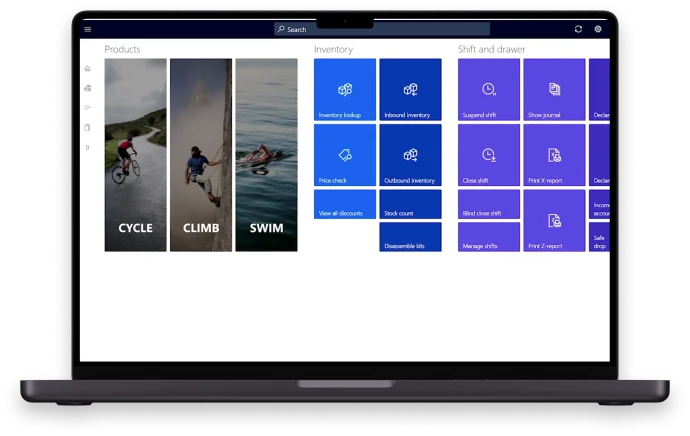Image resolution: width=690 pixels, height=436 pixels.
Task: Go to Home in the left sidebar
Action: pos(88,68)
